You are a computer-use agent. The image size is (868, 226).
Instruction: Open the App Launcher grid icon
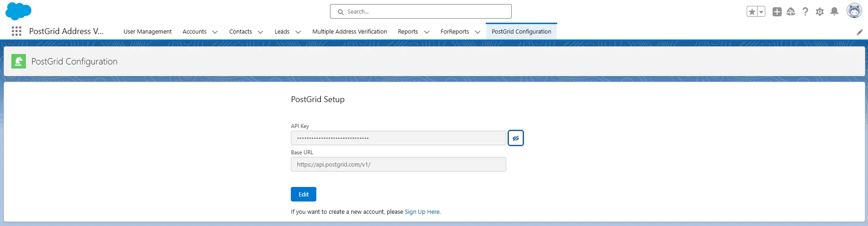[x=17, y=31]
